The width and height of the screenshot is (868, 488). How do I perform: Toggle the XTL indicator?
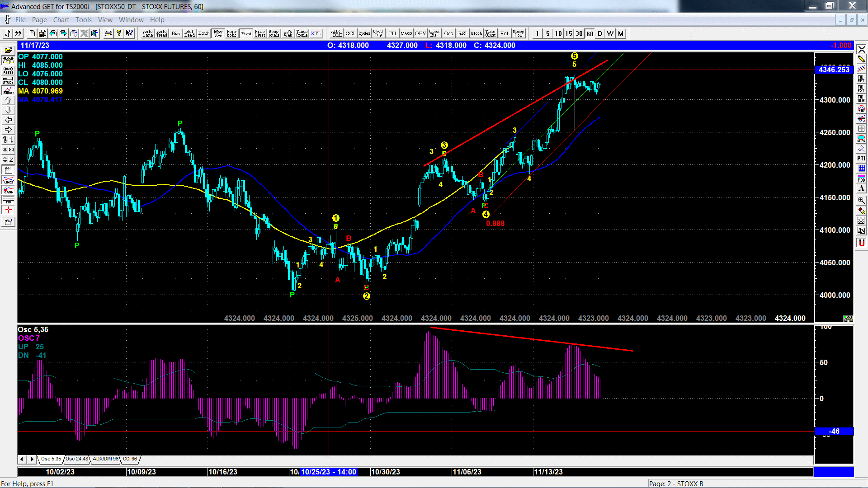tap(316, 33)
